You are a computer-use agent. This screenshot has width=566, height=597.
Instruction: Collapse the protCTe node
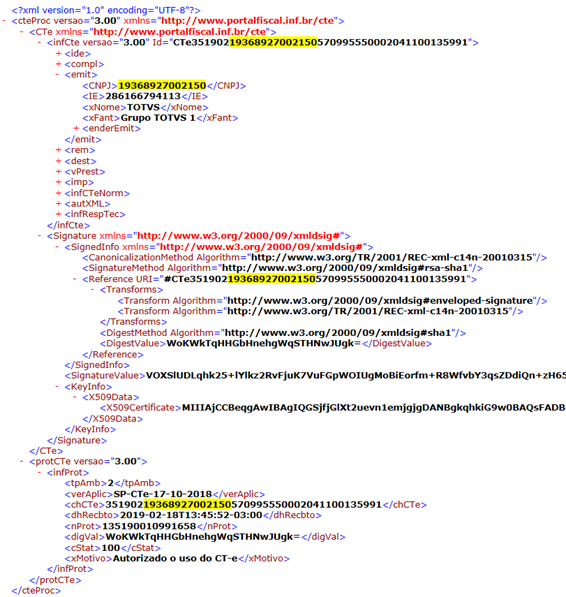(x=22, y=461)
